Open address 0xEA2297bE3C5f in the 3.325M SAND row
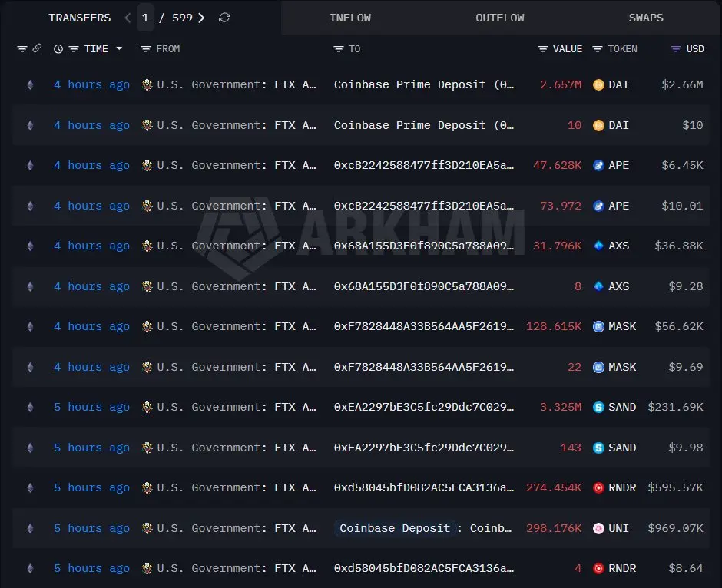The height and width of the screenshot is (588, 722). coord(424,407)
